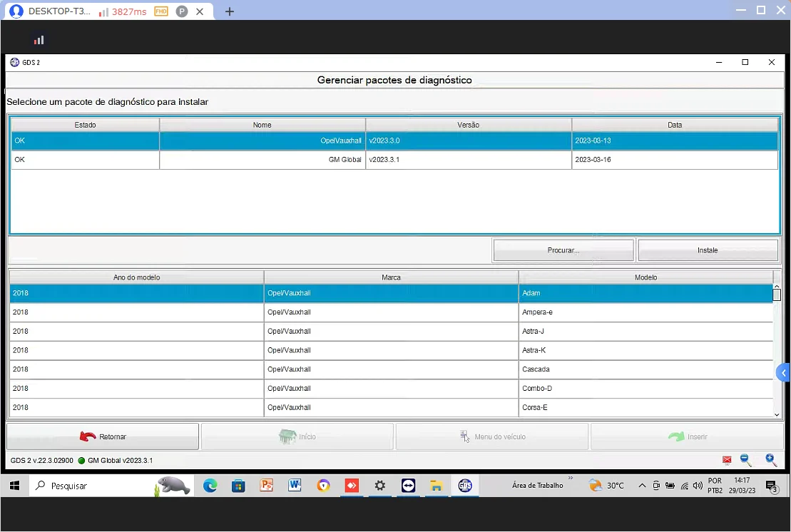Click the 2023-03-13 date cell
791x532 pixels.
click(675, 140)
